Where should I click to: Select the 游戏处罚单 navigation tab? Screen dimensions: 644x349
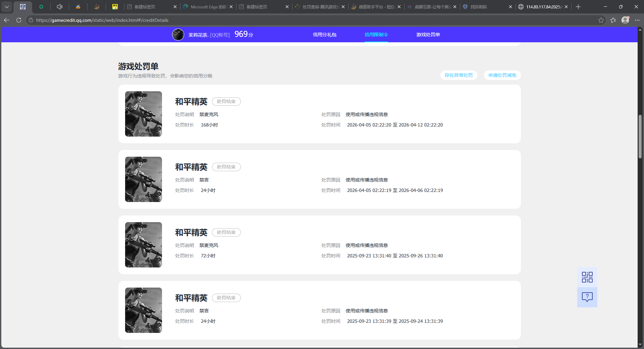click(x=428, y=35)
